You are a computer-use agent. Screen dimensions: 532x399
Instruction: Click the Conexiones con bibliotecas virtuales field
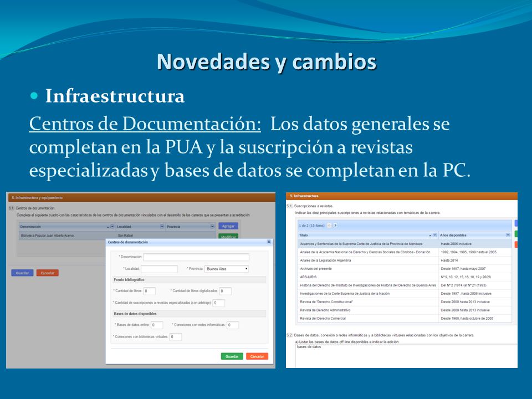tap(176, 337)
